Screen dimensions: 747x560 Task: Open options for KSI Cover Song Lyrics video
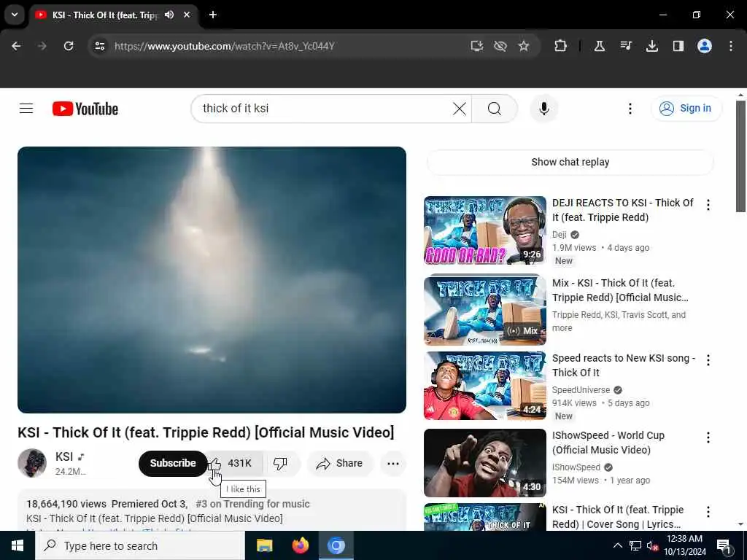pyautogui.click(x=708, y=512)
